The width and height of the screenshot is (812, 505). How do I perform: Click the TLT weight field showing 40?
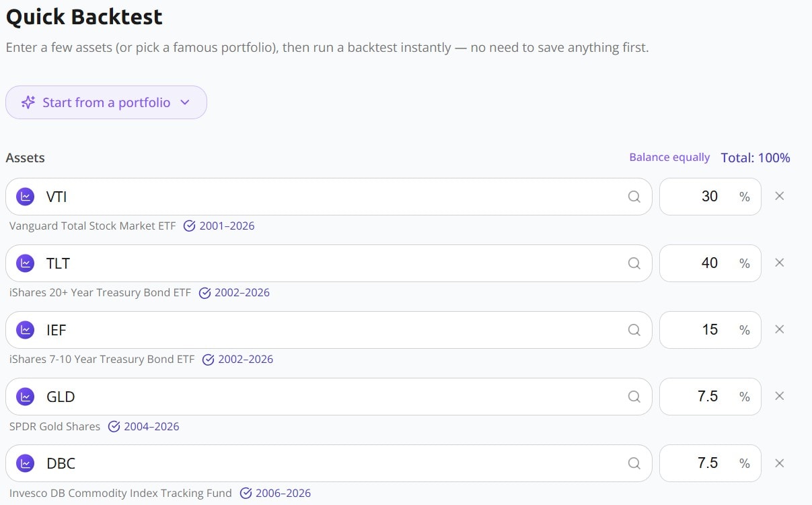(710, 263)
